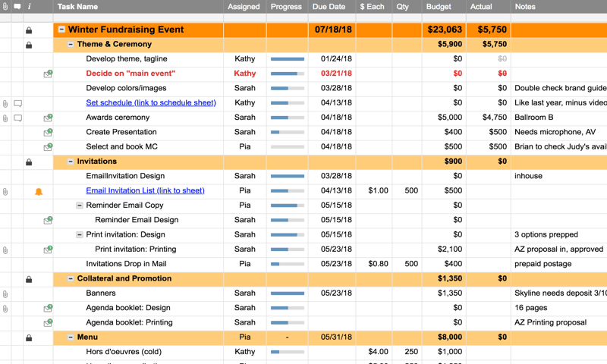
Task: Open the Email Invitation List link
Action: pos(145,191)
